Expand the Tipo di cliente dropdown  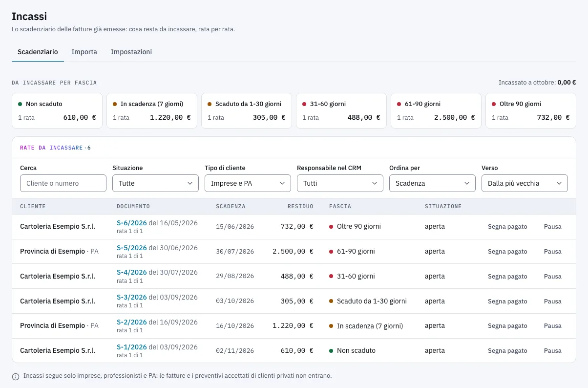248,183
